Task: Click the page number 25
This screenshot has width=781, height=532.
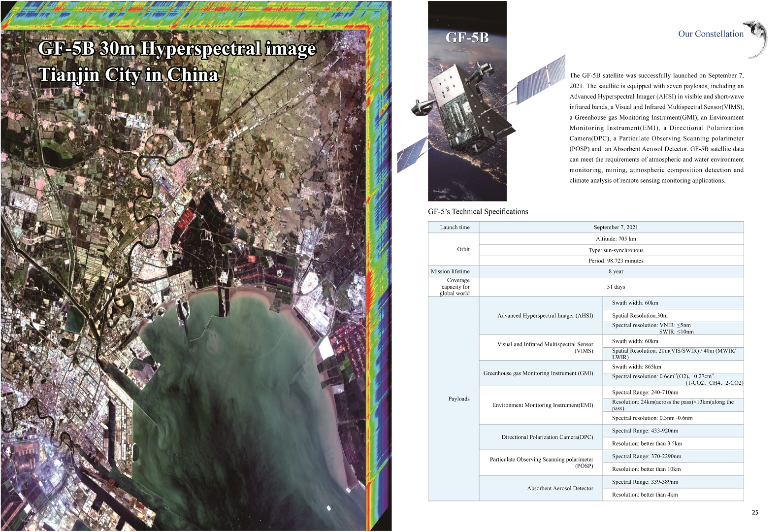Action: pyautogui.click(x=755, y=513)
